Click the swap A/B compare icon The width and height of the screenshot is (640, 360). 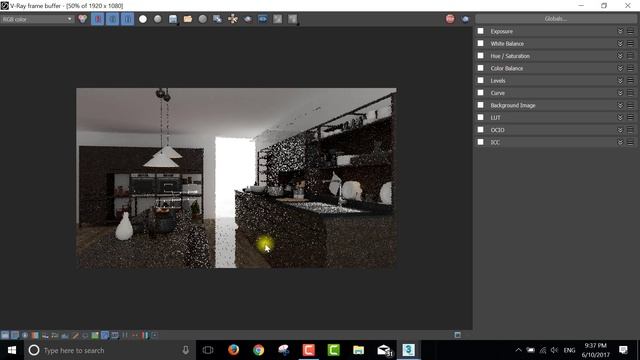278,19
